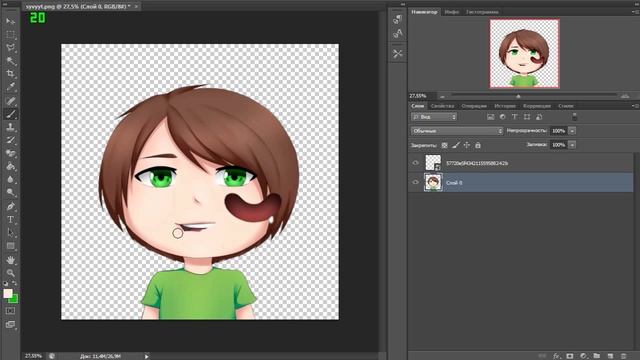Open the green background color picker

pos(15,300)
